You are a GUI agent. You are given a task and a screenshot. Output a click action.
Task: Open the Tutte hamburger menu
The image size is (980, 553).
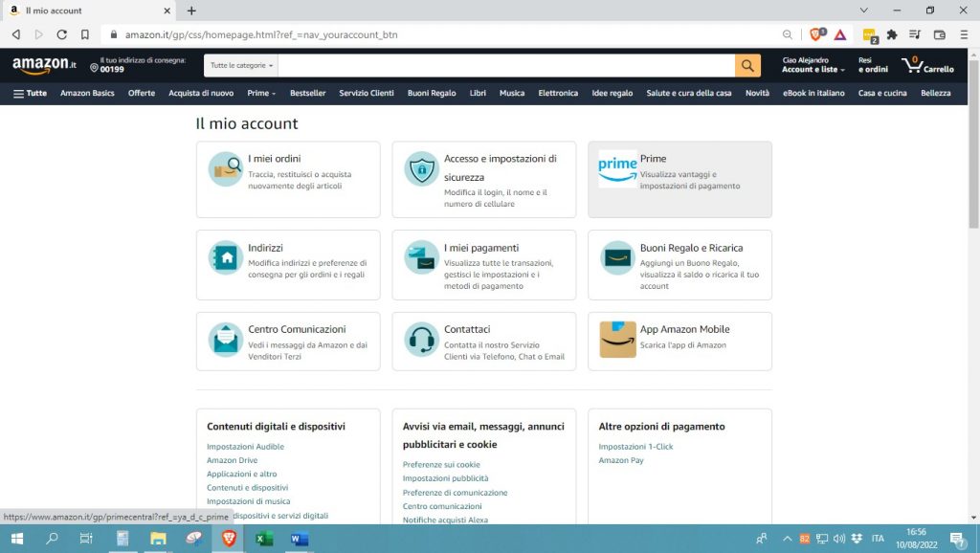[x=30, y=93]
